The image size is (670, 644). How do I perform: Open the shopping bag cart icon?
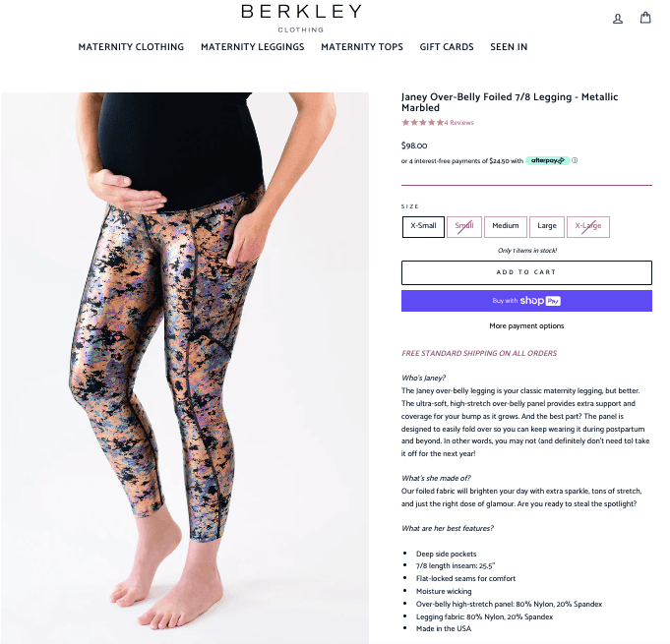tap(645, 18)
